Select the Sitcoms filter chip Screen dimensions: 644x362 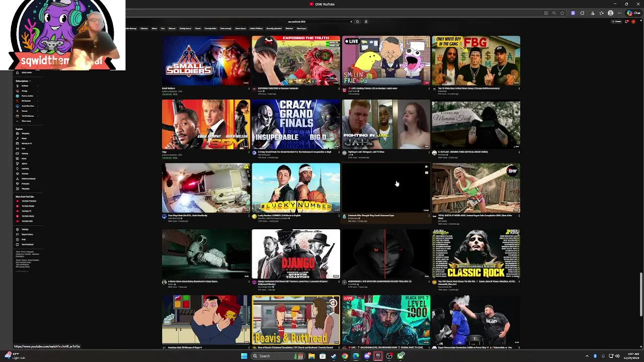coord(172,28)
